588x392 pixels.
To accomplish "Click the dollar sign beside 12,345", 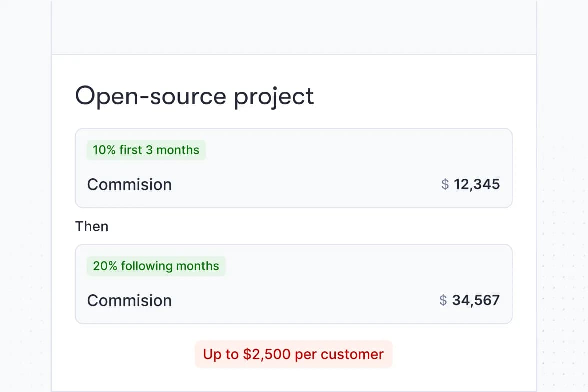I will (445, 184).
